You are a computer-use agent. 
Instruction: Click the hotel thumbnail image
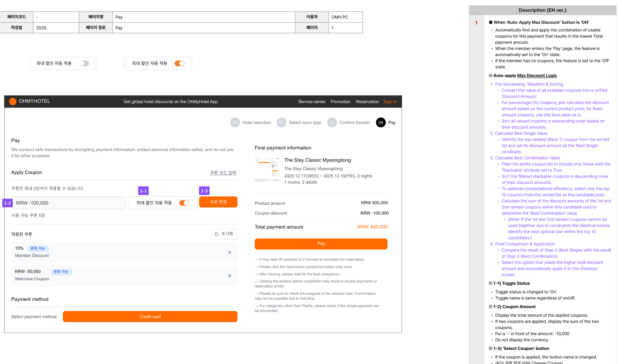tap(267, 170)
